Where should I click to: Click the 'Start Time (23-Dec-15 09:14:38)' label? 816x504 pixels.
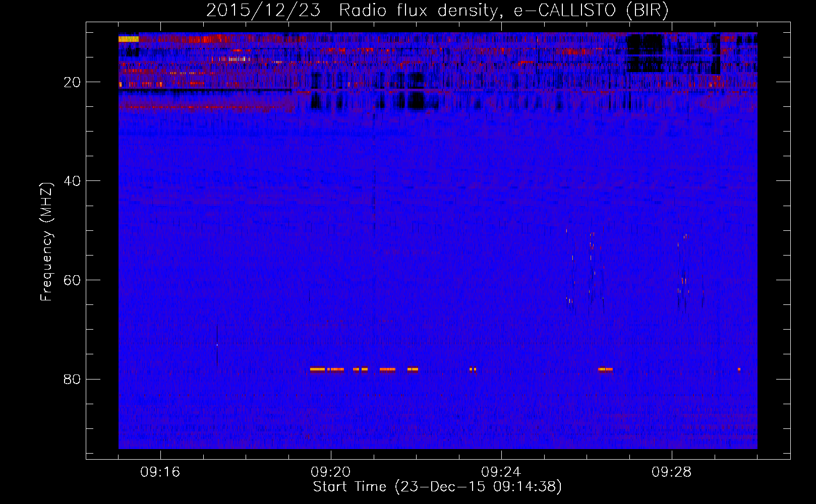pos(437,487)
